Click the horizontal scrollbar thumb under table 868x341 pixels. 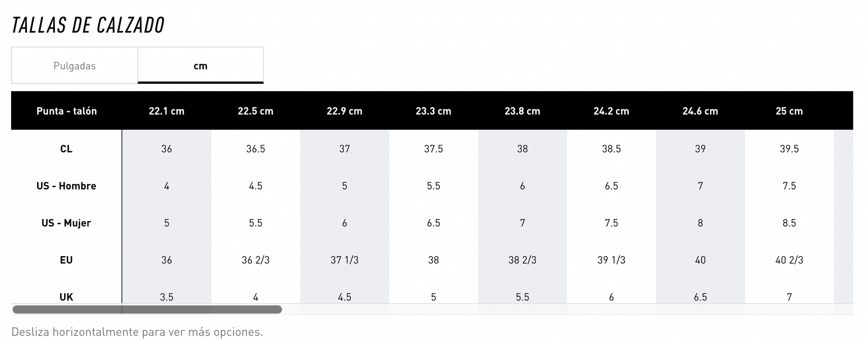(x=147, y=309)
